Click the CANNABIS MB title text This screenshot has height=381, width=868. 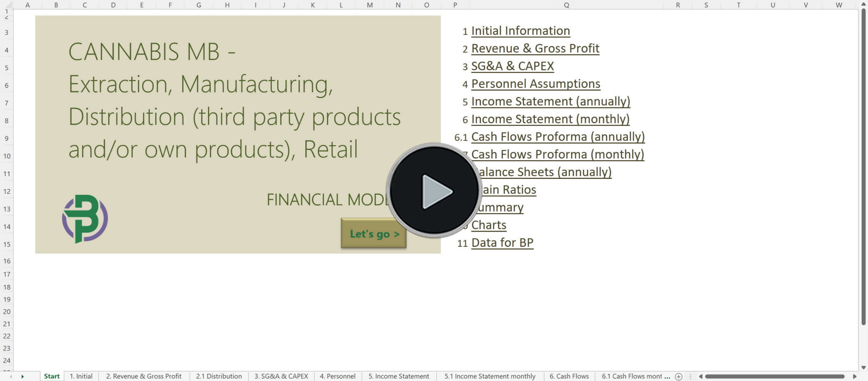pos(152,52)
